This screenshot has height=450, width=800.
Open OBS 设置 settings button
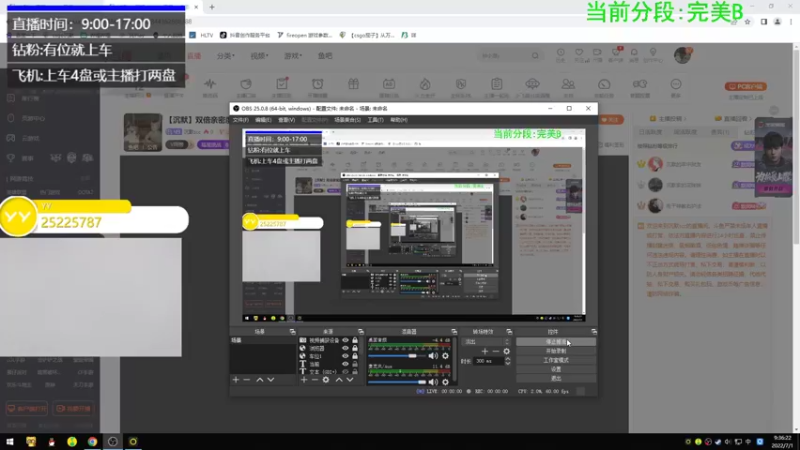[x=556, y=369]
